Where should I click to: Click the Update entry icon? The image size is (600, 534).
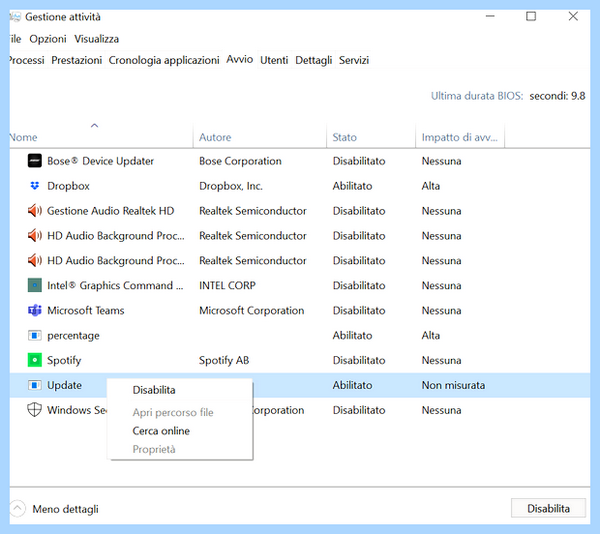(34, 385)
